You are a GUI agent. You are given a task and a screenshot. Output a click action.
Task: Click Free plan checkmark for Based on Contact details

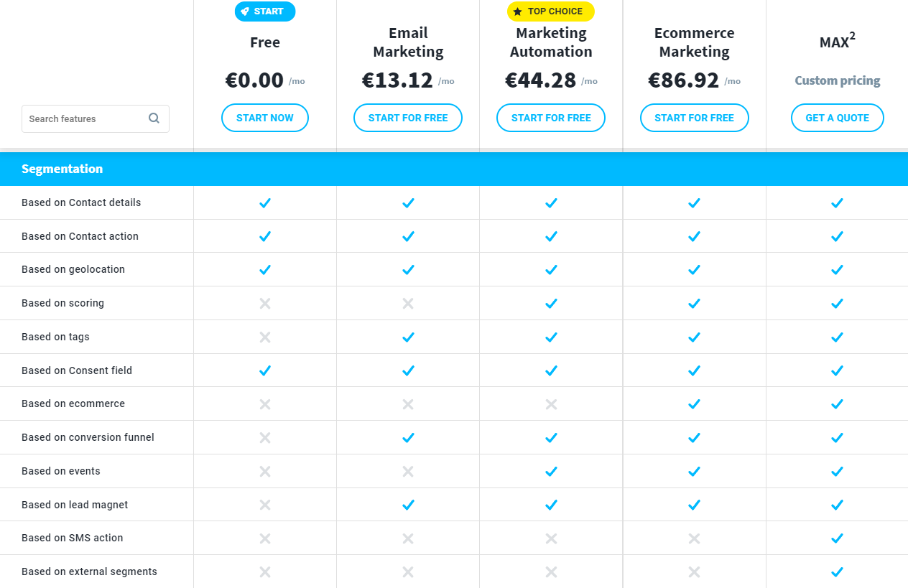265,203
